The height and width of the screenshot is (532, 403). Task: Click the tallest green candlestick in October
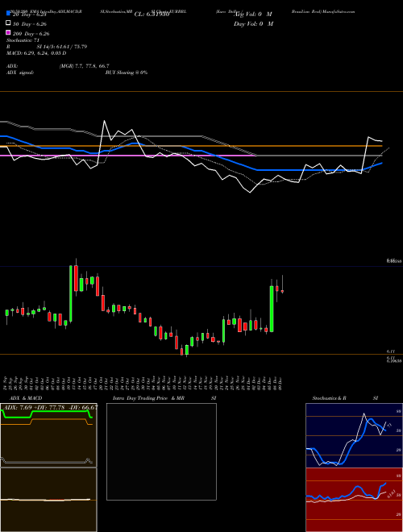click(71, 293)
